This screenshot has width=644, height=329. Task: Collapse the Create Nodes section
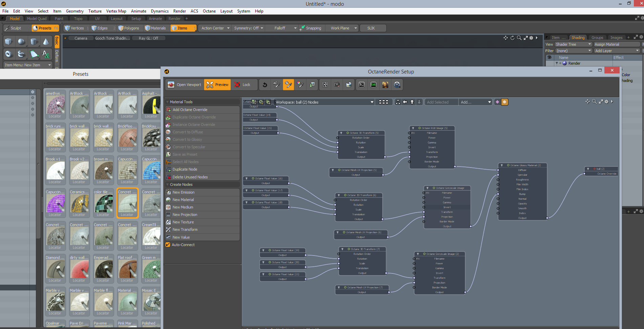pyautogui.click(x=167, y=184)
